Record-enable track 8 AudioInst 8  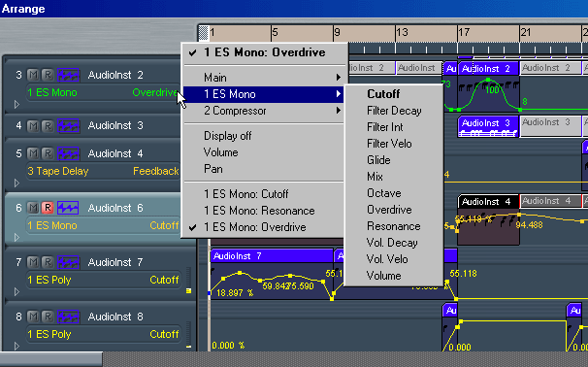pos(48,317)
